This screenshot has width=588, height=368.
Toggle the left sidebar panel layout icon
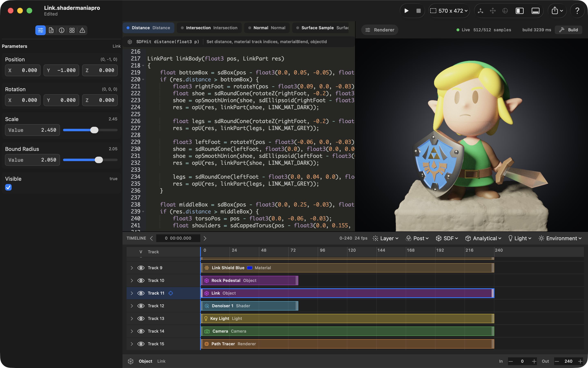(519, 11)
